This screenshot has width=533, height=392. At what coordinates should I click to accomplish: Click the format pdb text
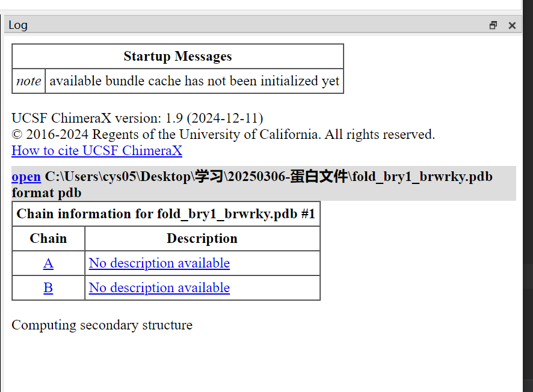[x=46, y=193]
